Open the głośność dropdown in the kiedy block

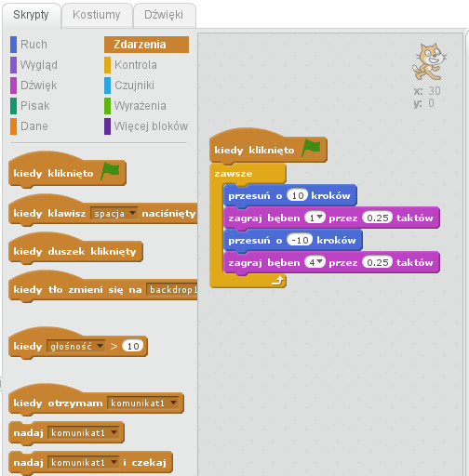[x=76, y=346]
